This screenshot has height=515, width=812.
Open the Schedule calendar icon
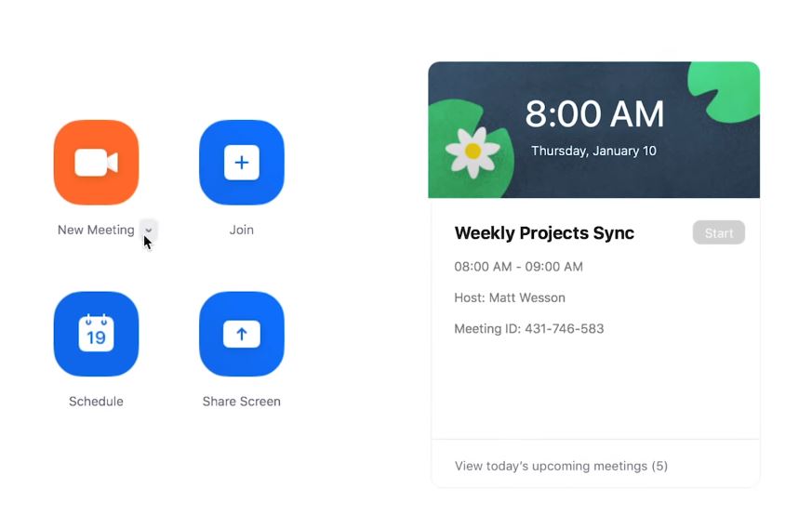coord(97,334)
